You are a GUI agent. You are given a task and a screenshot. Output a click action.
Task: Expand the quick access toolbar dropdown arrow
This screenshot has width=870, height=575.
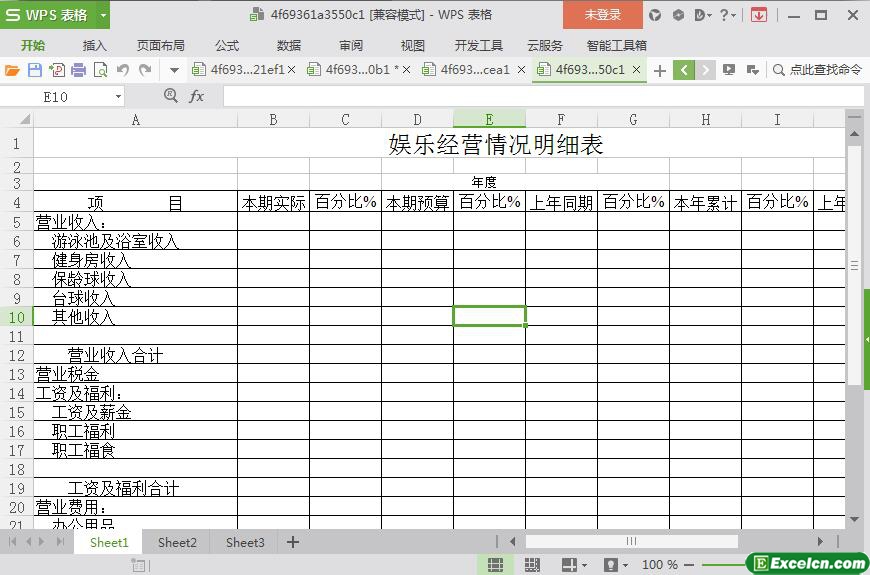174,70
